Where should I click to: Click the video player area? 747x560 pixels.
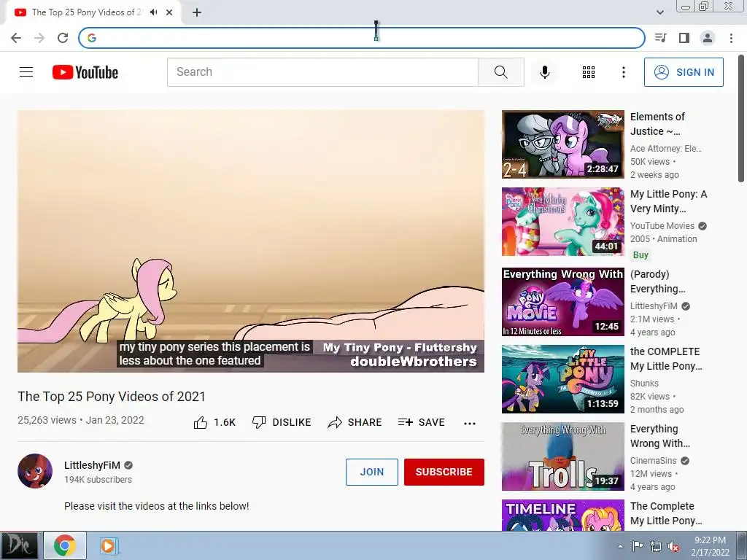point(251,241)
